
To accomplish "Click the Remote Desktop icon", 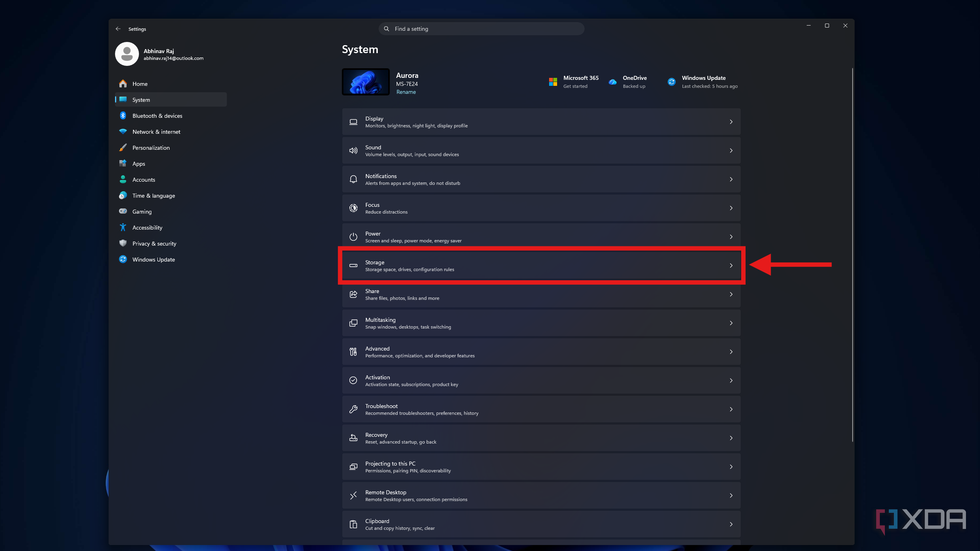I will (353, 496).
